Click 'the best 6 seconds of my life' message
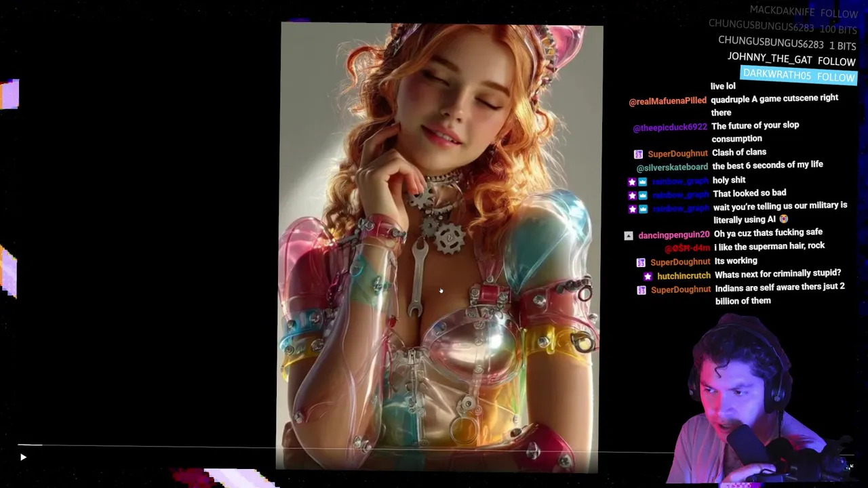The image size is (868, 488). click(x=768, y=165)
